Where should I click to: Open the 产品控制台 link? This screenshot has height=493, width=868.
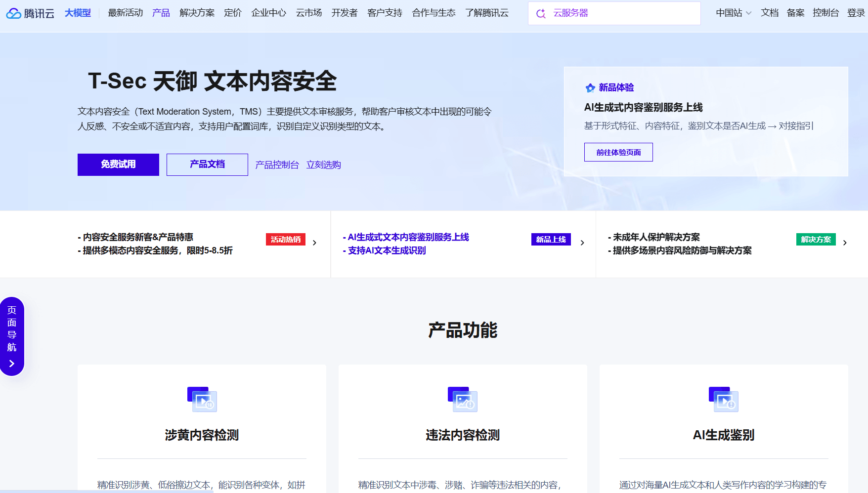click(277, 165)
